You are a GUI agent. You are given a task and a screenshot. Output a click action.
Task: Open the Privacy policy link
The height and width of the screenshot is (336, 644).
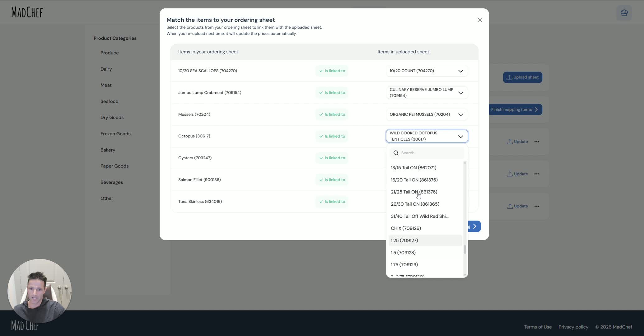[x=573, y=327]
